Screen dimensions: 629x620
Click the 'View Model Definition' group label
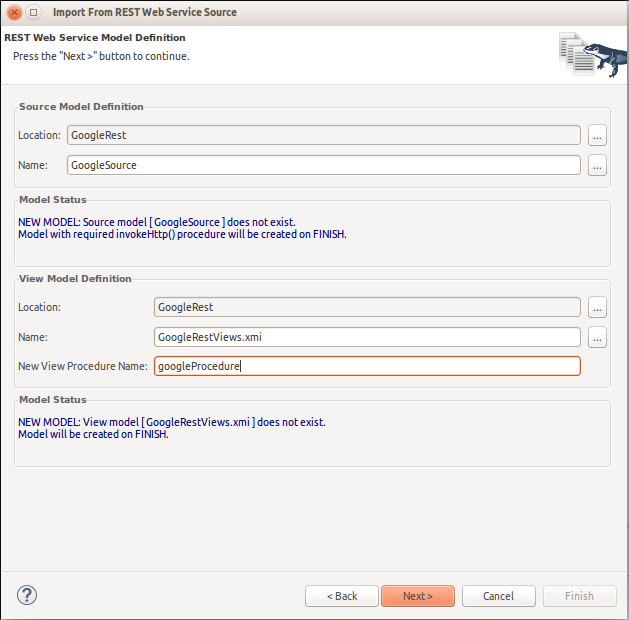coord(75,279)
